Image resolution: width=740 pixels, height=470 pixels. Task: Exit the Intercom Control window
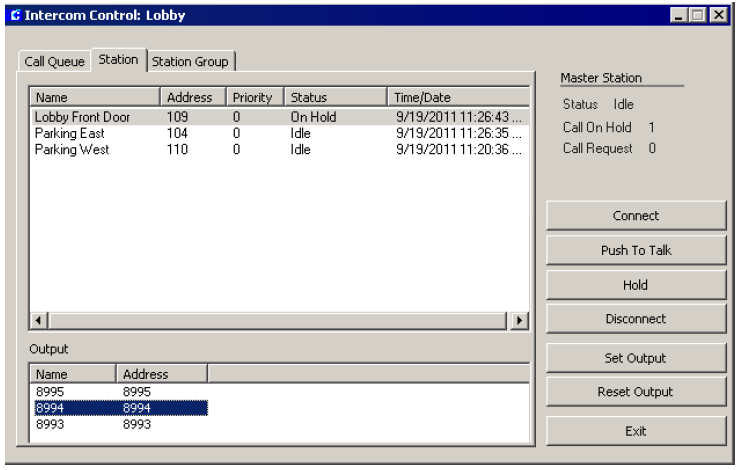(x=635, y=431)
